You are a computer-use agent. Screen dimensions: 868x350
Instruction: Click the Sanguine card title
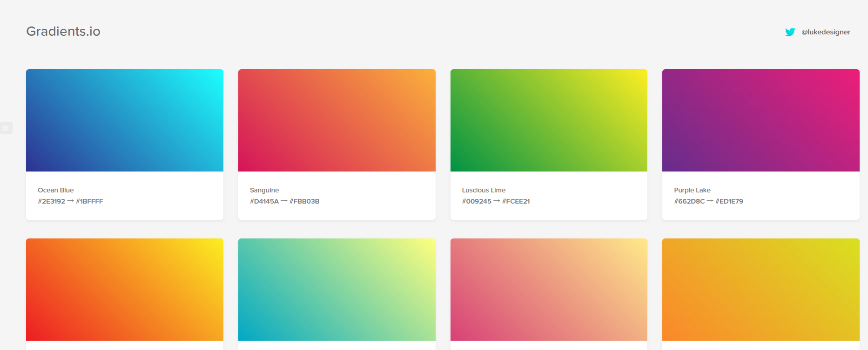click(264, 190)
